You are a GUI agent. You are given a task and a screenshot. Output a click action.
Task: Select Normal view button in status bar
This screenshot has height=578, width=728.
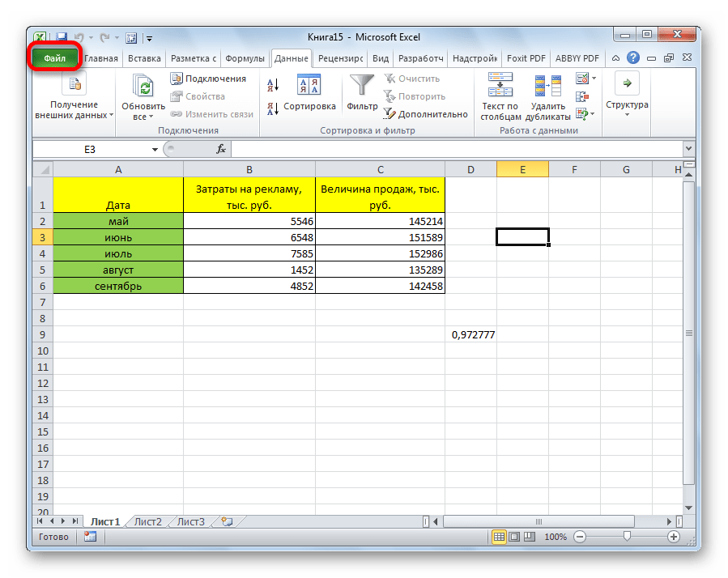(500, 537)
